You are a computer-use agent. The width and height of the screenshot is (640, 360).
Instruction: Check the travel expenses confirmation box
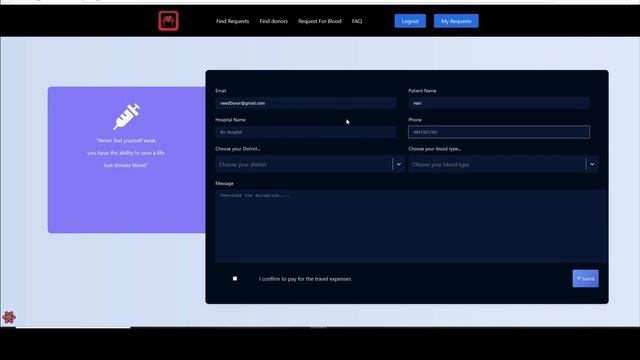[x=235, y=278]
